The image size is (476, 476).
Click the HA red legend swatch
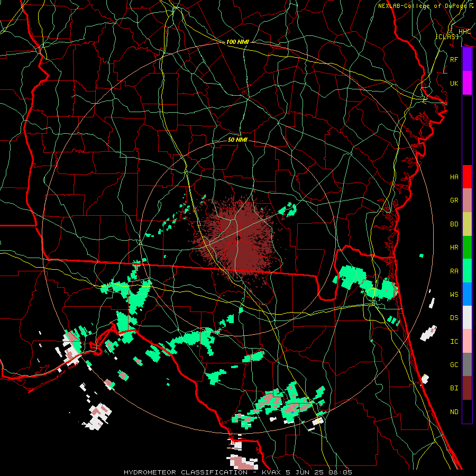tap(467, 177)
